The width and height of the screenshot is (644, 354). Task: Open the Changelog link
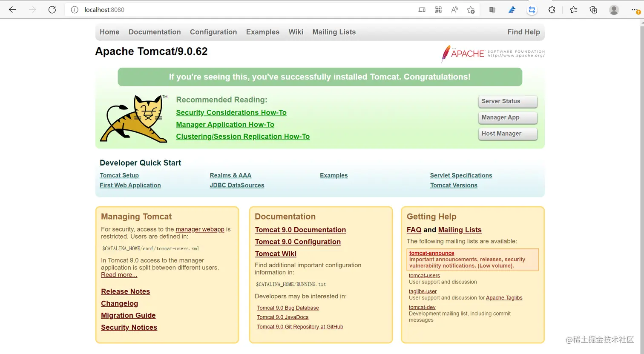[120, 303]
